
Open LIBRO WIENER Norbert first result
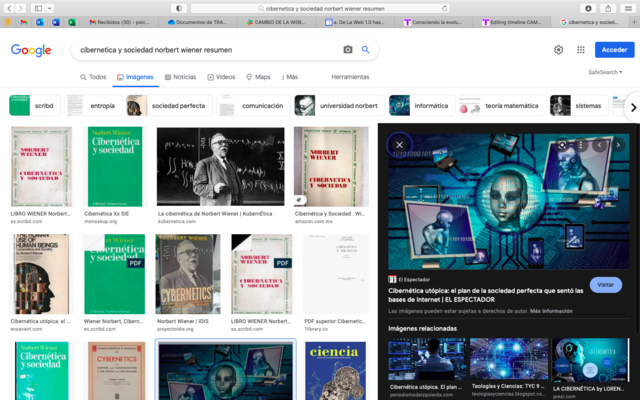click(41, 166)
